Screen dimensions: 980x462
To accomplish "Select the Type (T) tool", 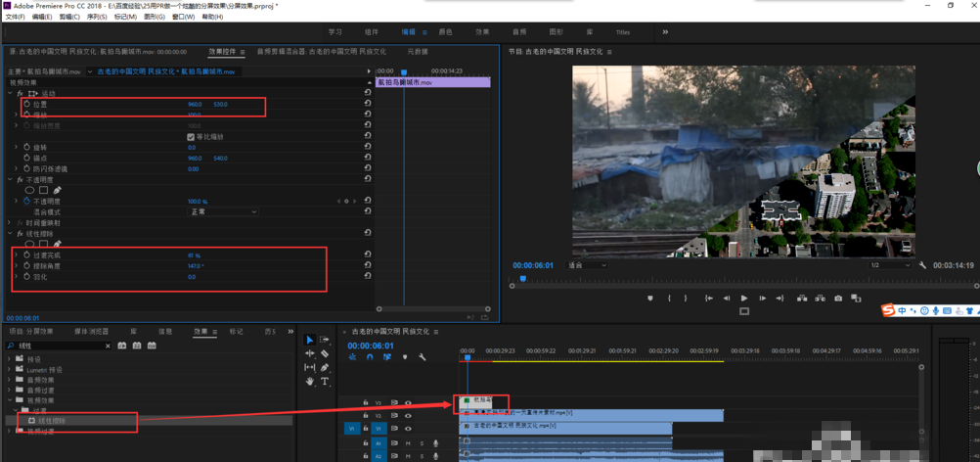I will 325,382.
